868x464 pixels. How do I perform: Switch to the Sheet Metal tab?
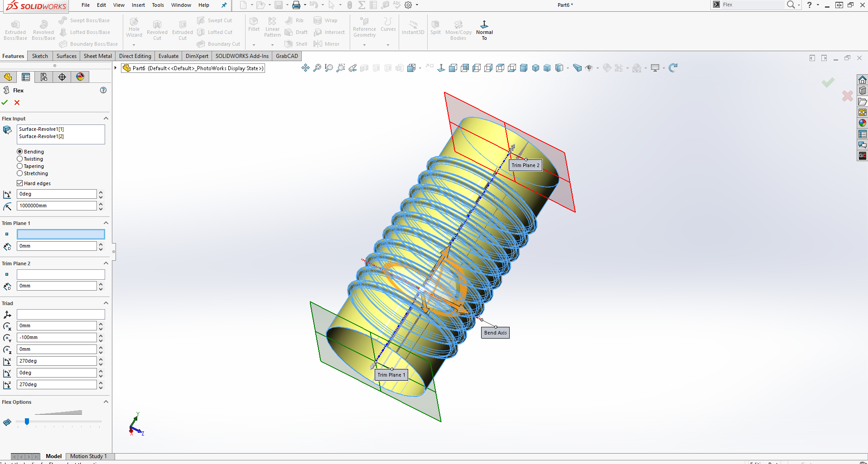click(x=97, y=56)
